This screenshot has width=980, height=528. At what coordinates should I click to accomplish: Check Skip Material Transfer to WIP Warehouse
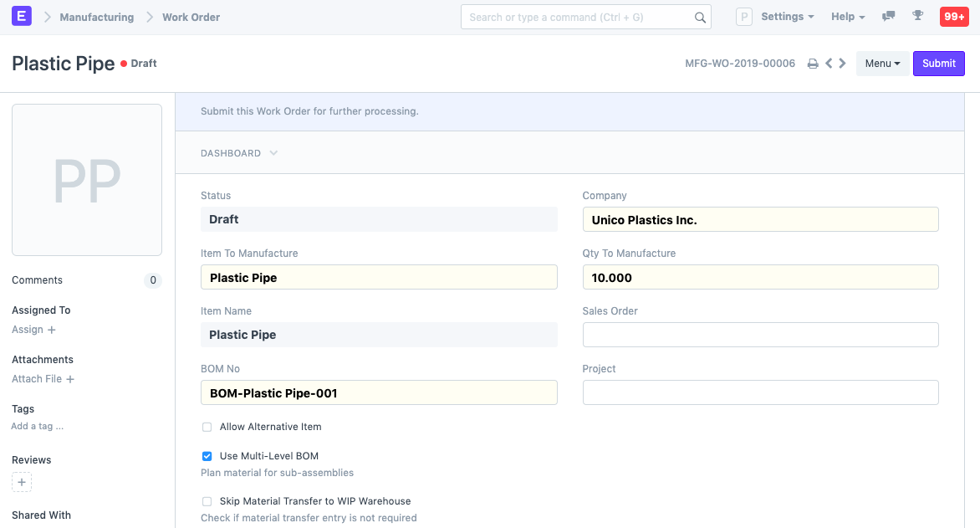point(207,501)
